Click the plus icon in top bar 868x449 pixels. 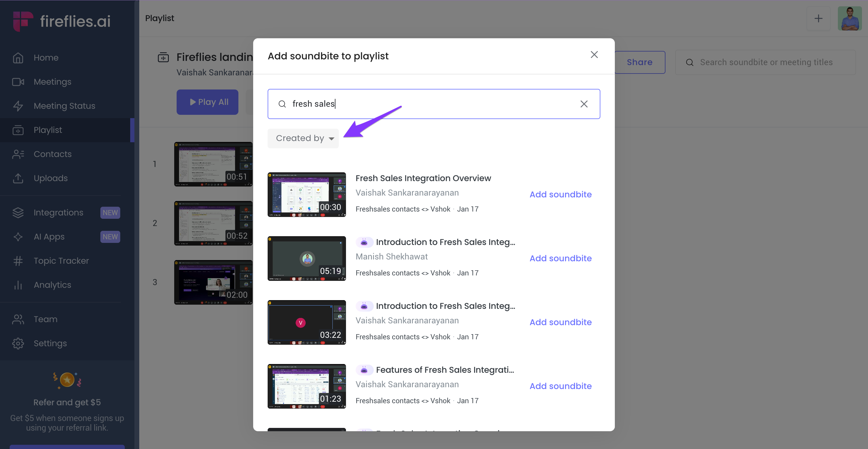click(x=819, y=18)
